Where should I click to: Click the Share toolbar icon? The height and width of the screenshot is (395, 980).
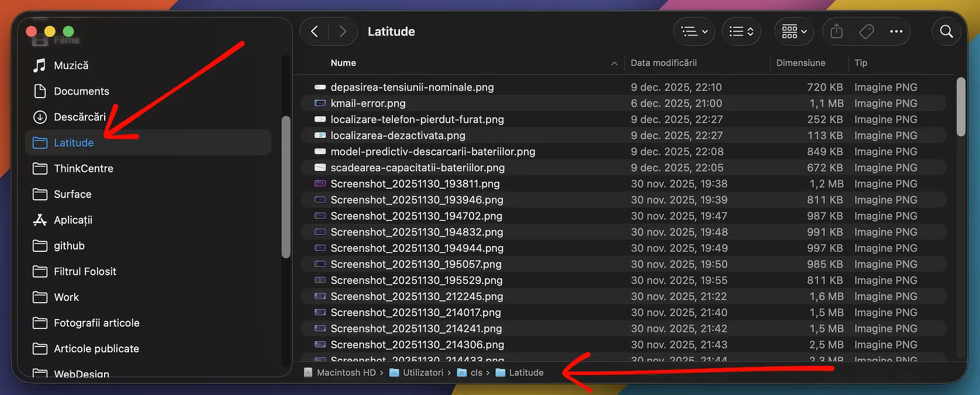tap(836, 32)
